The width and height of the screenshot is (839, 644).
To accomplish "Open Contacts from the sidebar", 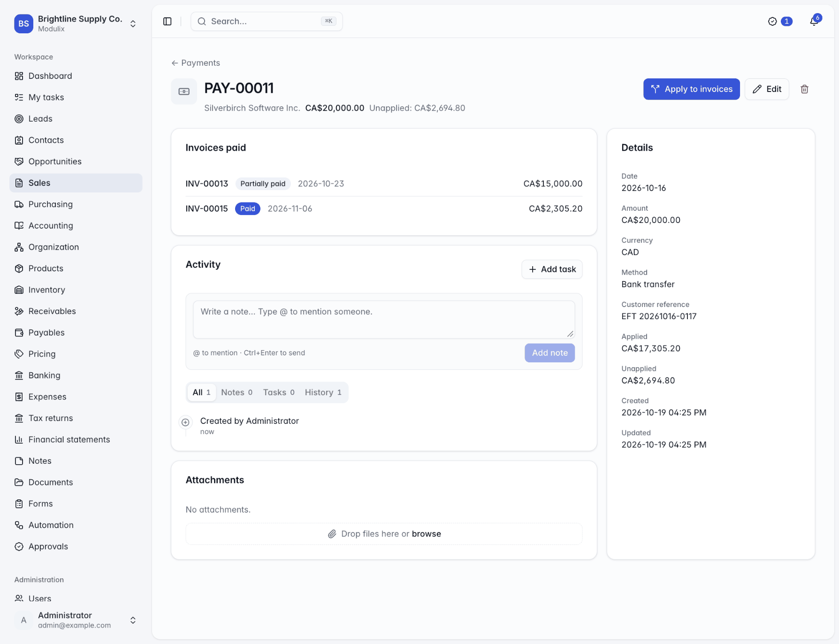I will point(76,140).
